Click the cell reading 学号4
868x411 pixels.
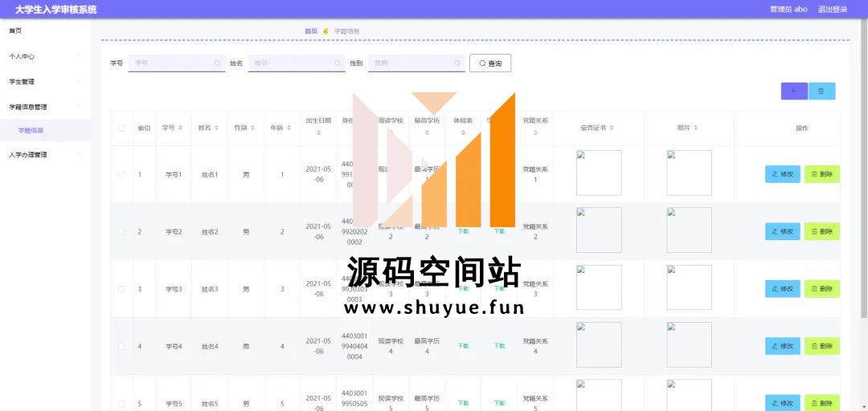pos(174,347)
